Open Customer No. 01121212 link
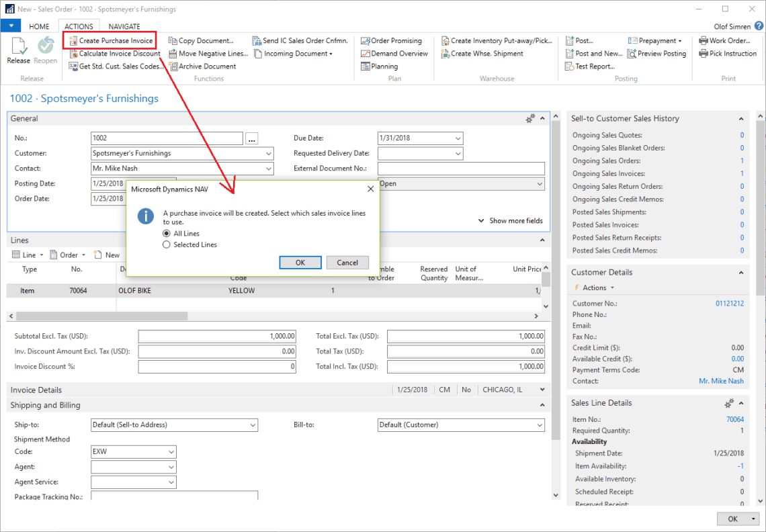This screenshot has height=532, width=766. click(730, 304)
